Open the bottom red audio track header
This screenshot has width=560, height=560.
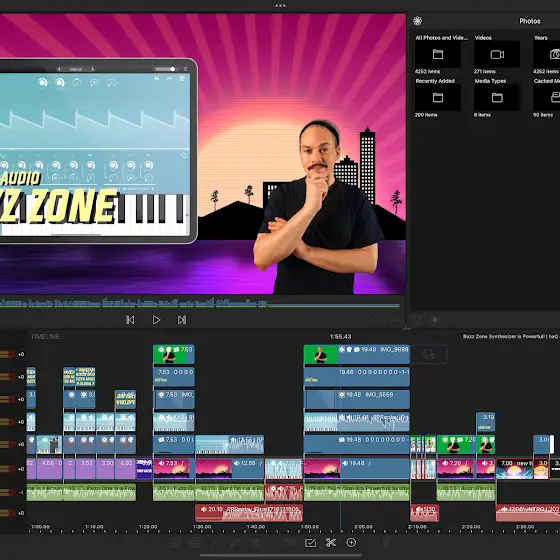[x=13, y=513]
